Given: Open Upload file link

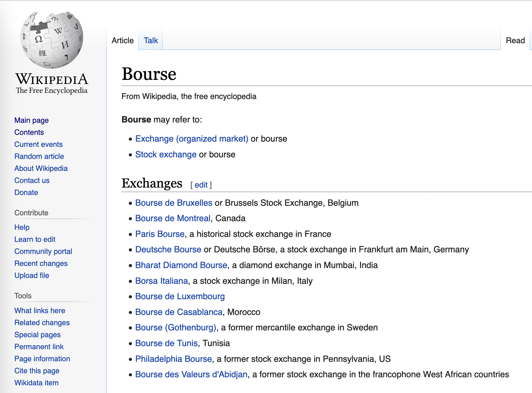Looking at the screenshot, I should 32,275.
